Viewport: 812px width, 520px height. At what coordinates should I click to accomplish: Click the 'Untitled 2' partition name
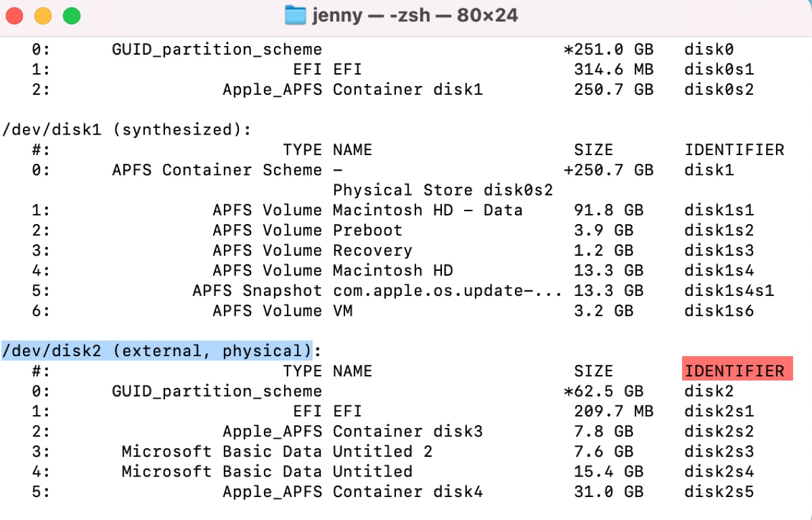[x=382, y=451]
